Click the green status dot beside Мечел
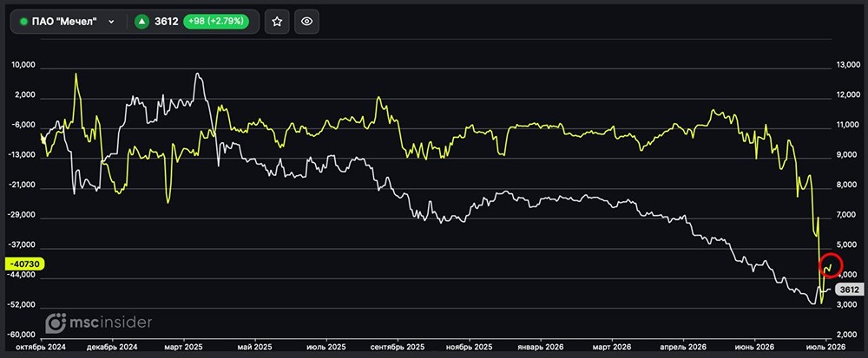Screen dimensions: 868x358 tap(23, 22)
